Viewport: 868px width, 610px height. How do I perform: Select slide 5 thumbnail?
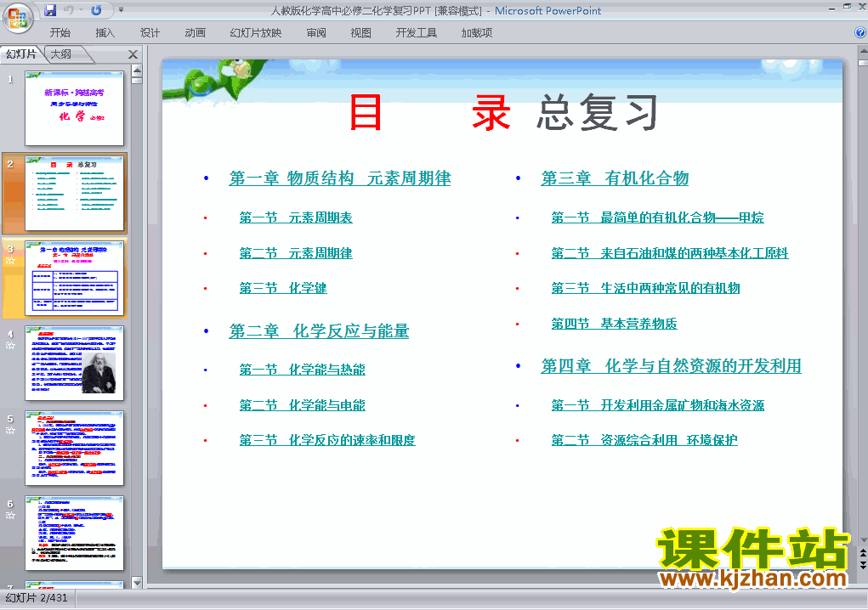(74, 448)
